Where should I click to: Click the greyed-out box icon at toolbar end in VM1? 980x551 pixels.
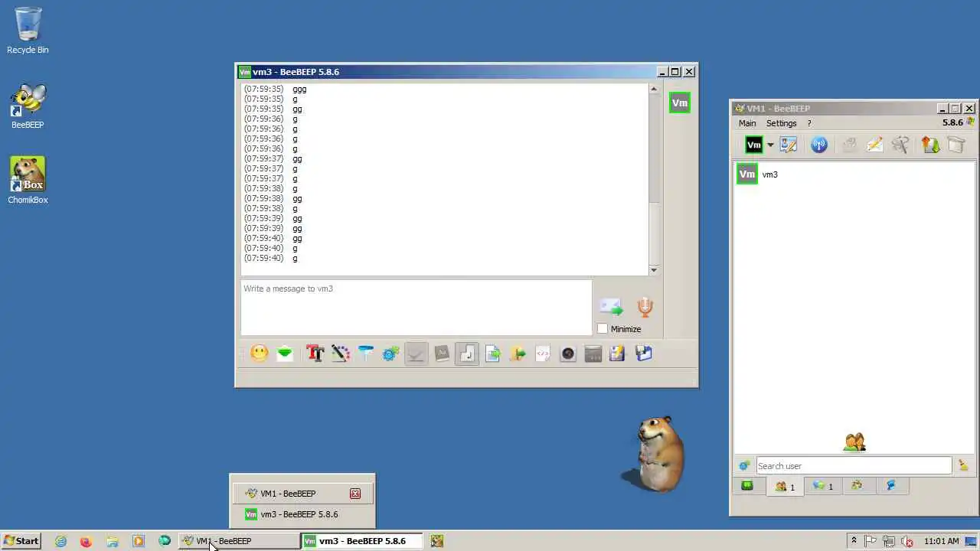pyautogui.click(x=956, y=145)
